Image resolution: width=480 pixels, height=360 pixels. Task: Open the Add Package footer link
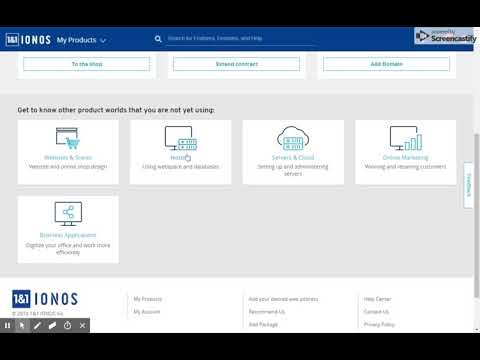(263, 324)
